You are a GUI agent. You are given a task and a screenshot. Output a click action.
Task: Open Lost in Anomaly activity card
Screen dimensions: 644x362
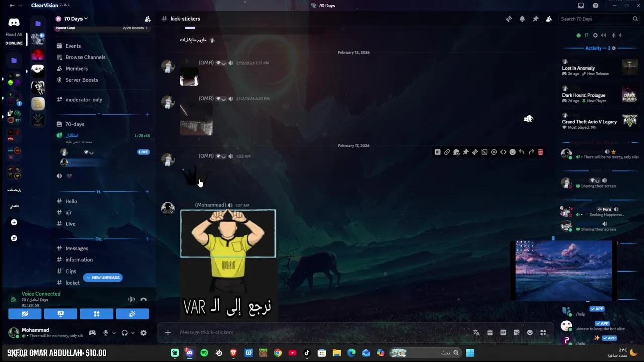[600, 67]
